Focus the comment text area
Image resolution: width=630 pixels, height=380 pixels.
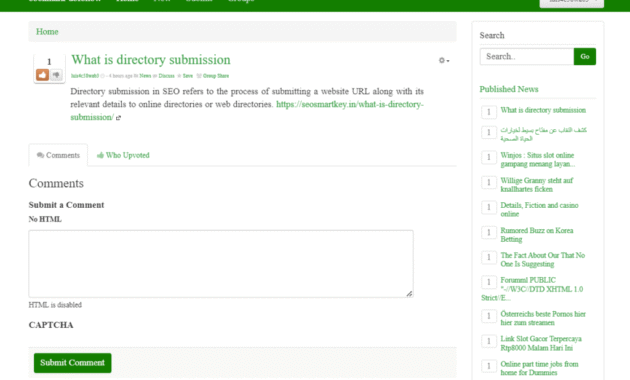(221, 264)
